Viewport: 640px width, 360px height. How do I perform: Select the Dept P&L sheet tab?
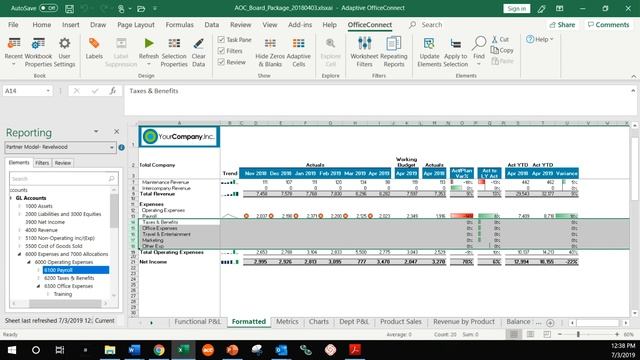pos(354,322)
